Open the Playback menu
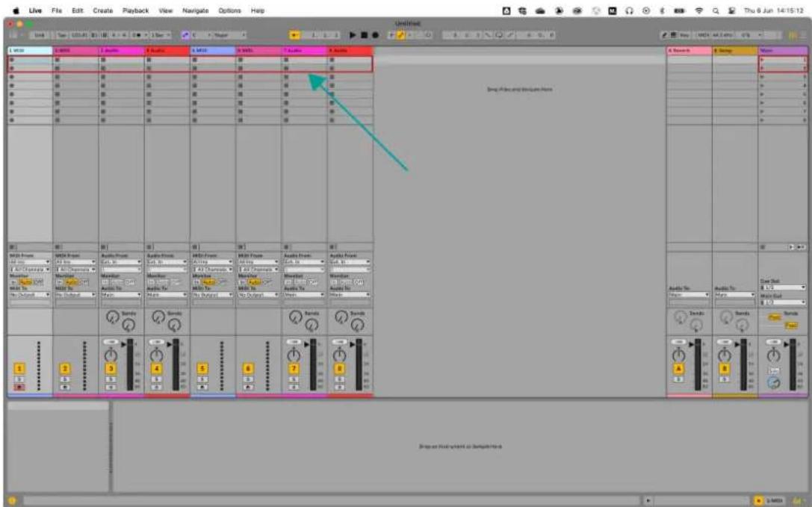 click(x=135, y=10)
